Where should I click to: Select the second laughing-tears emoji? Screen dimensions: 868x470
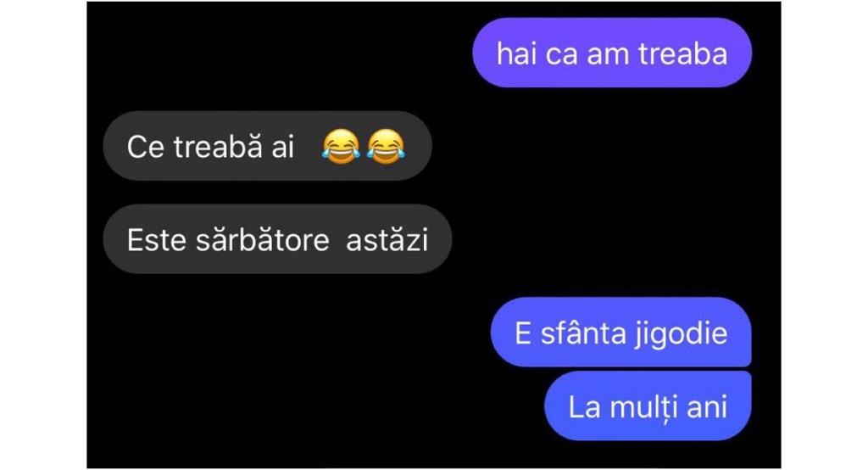click(386, 146)
